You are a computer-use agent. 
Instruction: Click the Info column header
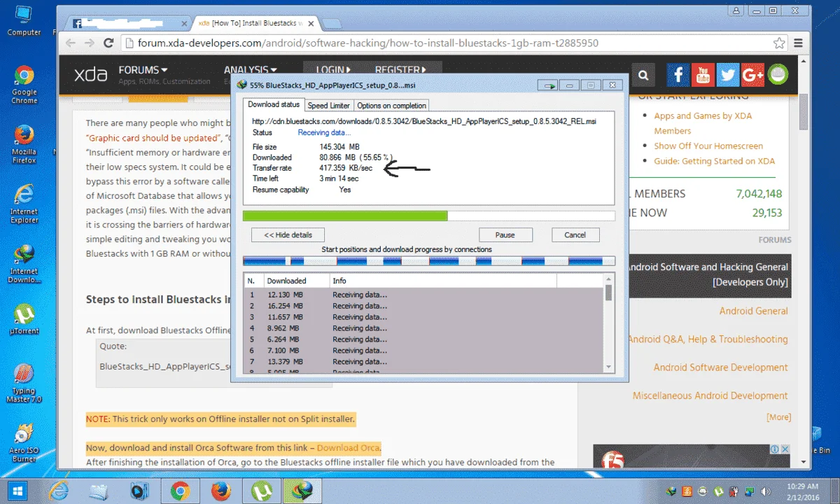(x=442, y=281)
